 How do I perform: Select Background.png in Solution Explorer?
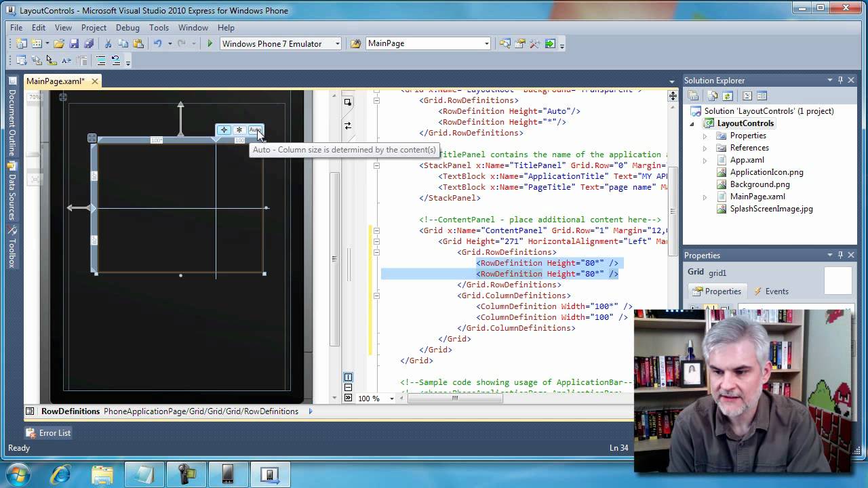click(759, 184)
